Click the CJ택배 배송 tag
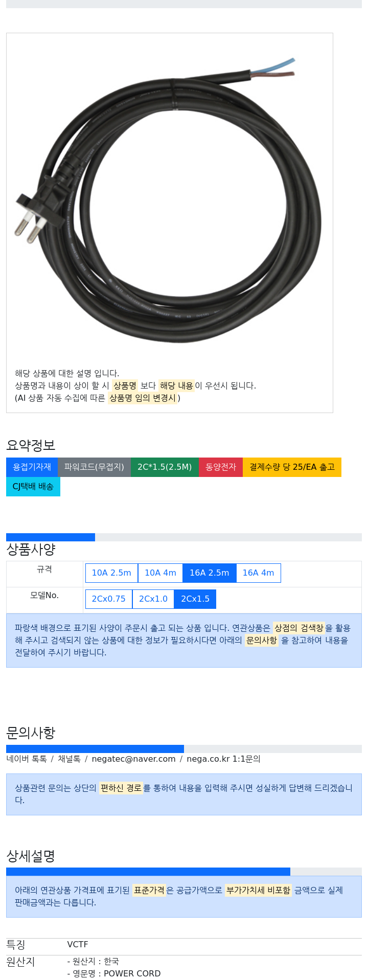 tap(33, 487)
